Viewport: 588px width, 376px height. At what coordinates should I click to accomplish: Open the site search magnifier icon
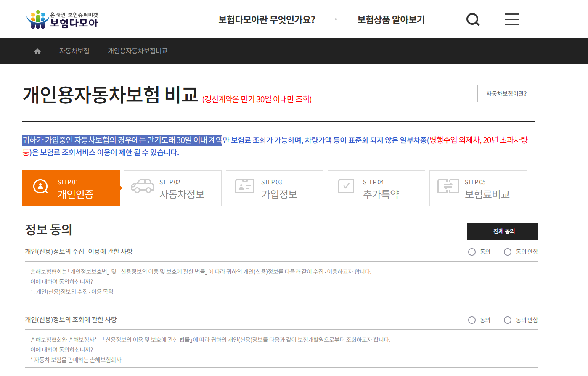pos(473,19)
